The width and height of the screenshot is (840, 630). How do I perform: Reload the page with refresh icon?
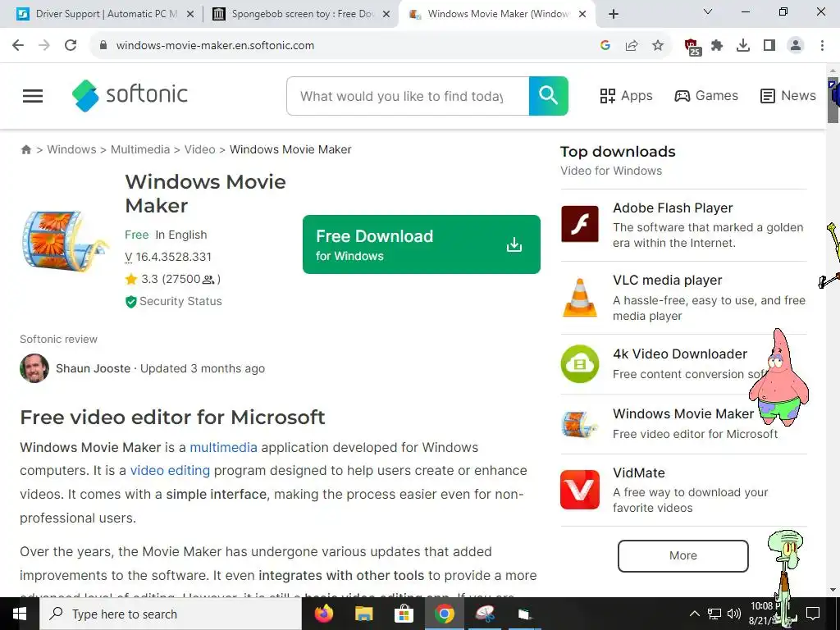click(71, 45)
